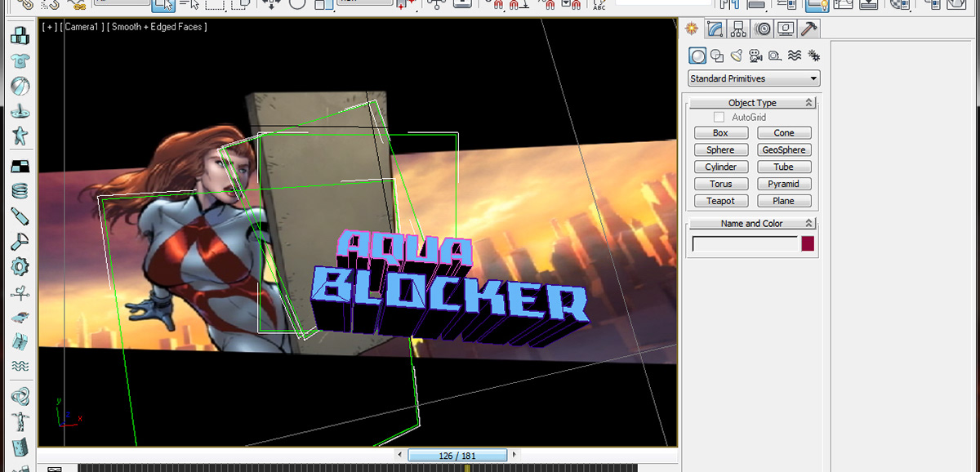Select the Geometry category button

[697, 56]
